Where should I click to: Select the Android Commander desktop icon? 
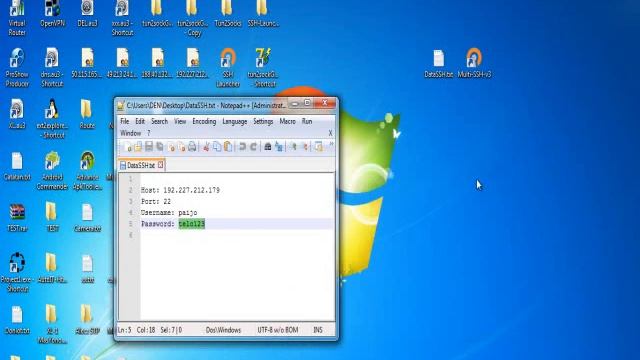point(52,171)
